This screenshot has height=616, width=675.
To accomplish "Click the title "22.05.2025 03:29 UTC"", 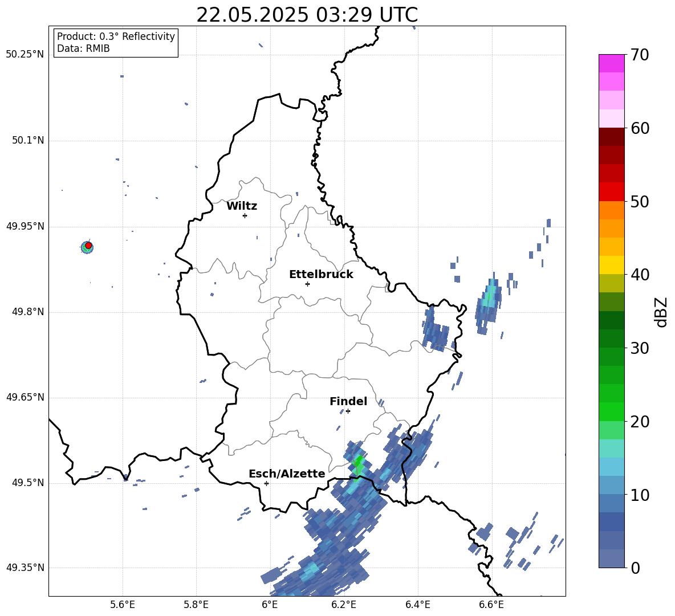I will pos(307,15).
